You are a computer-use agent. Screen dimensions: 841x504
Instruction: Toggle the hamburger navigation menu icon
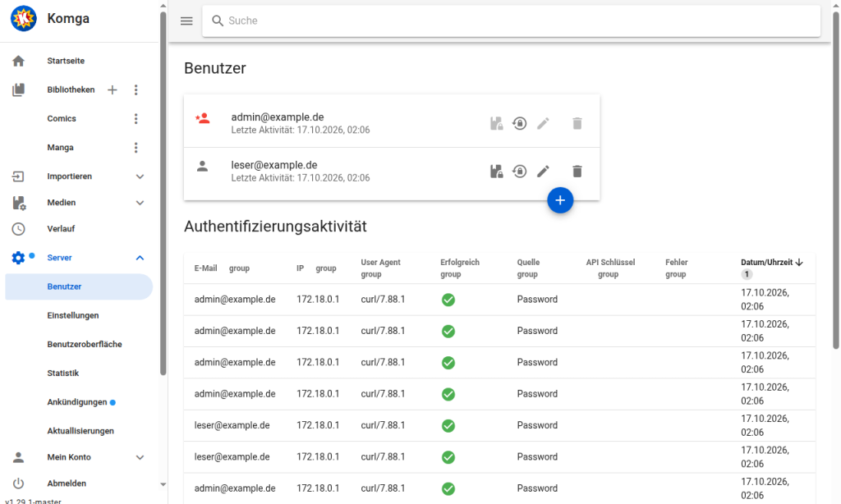click(x=186, y=21)
